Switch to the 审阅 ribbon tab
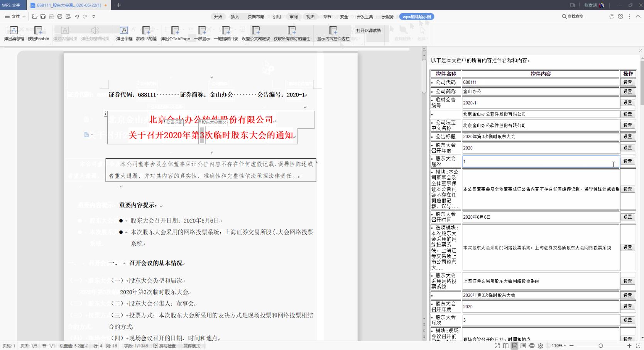 (293, 17)
